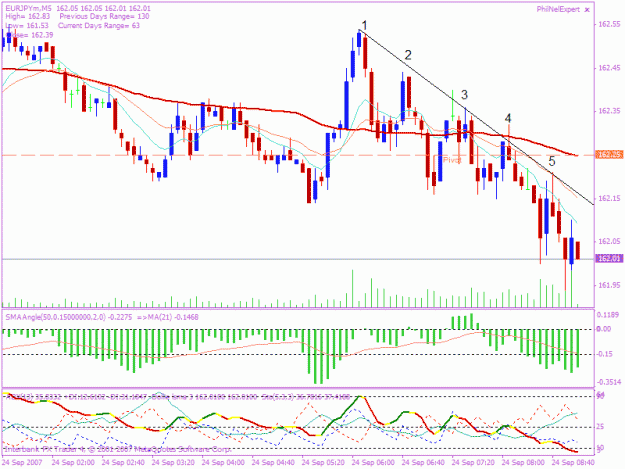625x469 pixels.
Task: Click the 24 Sep 04:40 time label
Action: pos(273,463)
